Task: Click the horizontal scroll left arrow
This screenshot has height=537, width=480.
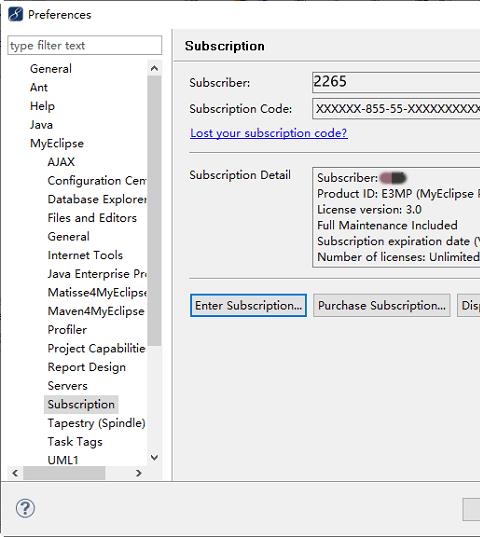Action: point(15,473)
